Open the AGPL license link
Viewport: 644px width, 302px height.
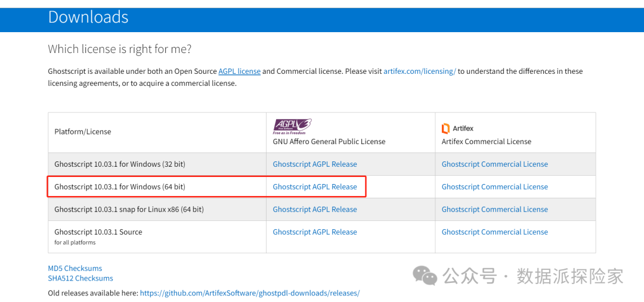[x=240, y=71]
